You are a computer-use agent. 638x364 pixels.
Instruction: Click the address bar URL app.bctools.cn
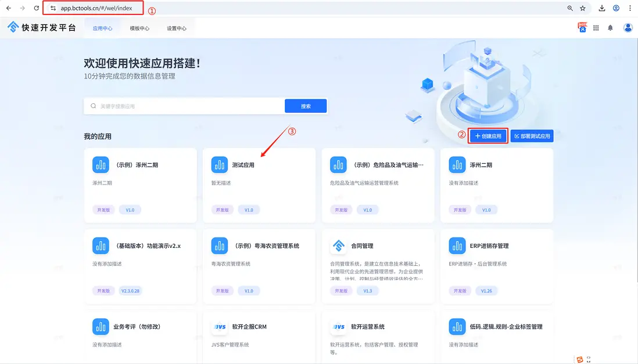(x=96, y=8)
